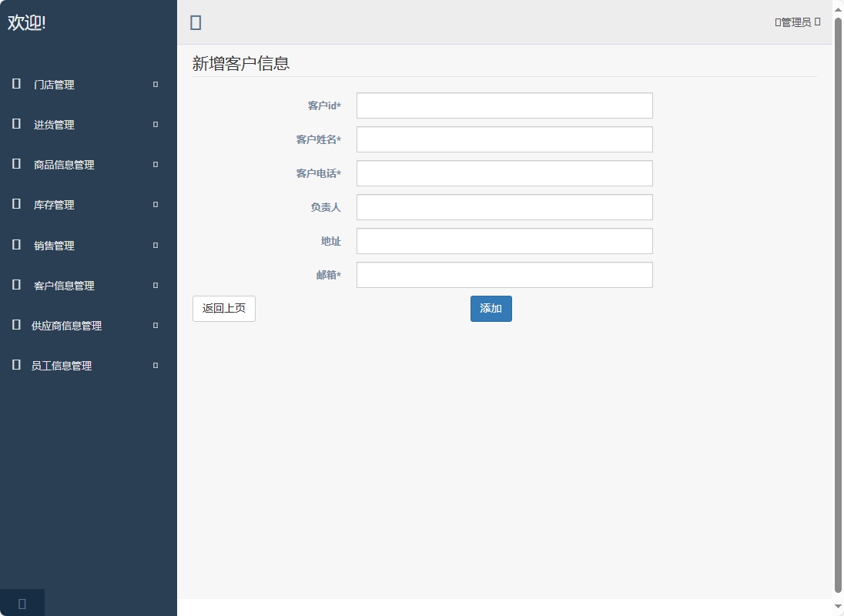Open the 门店管理 menu entry
The image size is (844, 616).
click(x=54, y=84)
